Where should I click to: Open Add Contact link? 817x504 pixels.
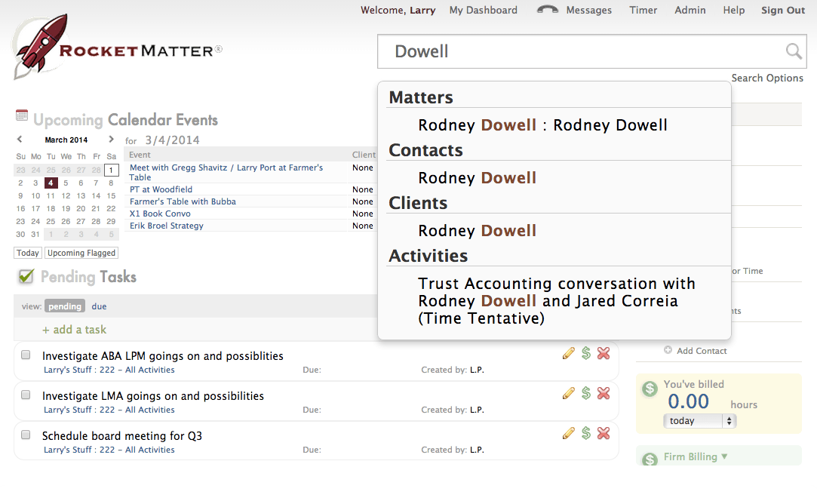coord(702,351)
